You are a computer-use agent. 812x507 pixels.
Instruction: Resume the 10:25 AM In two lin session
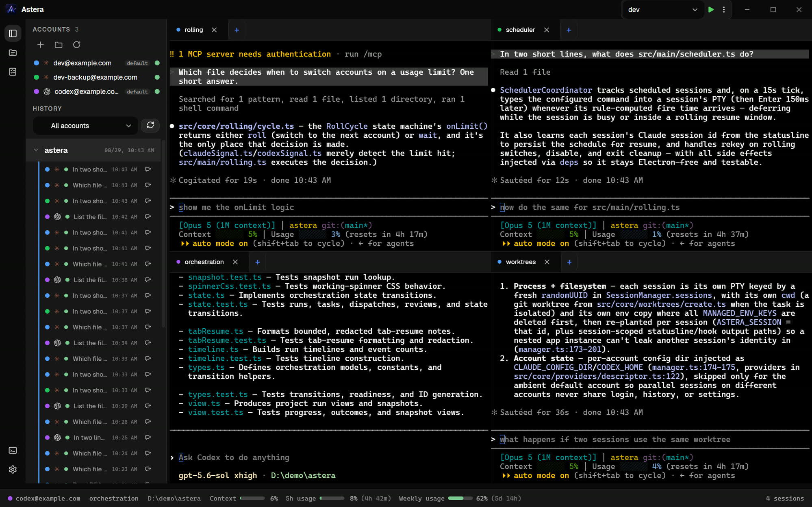[x=148, y=437]
